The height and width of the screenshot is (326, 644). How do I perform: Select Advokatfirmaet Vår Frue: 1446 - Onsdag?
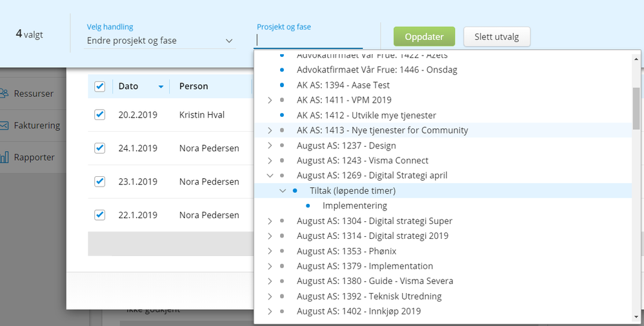point(377,70)
